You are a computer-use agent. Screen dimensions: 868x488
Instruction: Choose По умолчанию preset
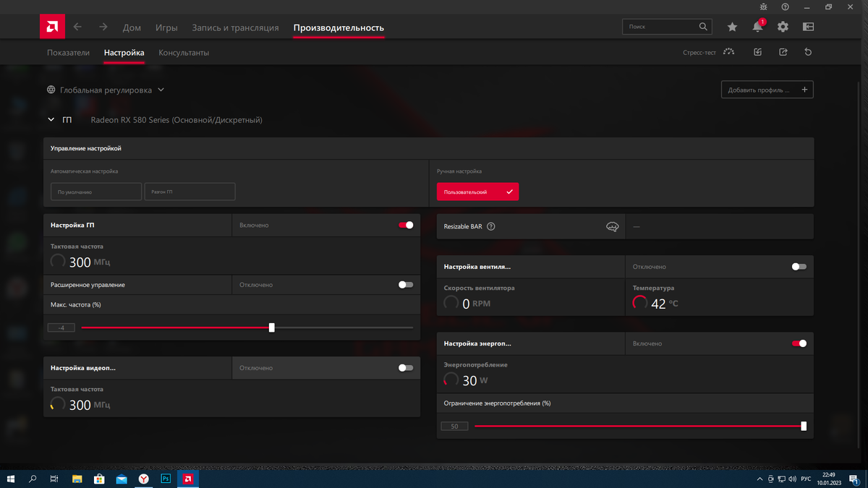click(96, 192)
